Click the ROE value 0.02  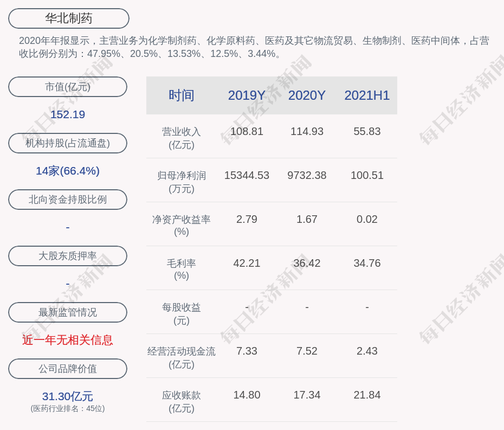pyautogui.click(x=367, y=220)
